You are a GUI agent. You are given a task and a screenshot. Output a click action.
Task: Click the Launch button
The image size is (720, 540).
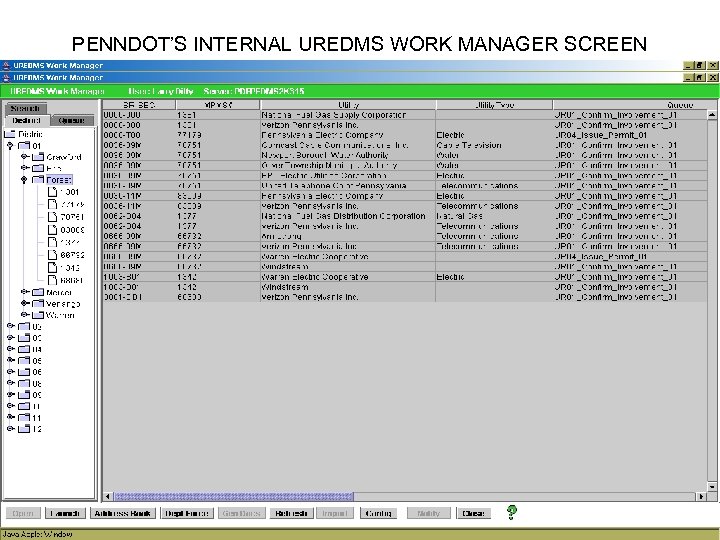tap(65, 513)
